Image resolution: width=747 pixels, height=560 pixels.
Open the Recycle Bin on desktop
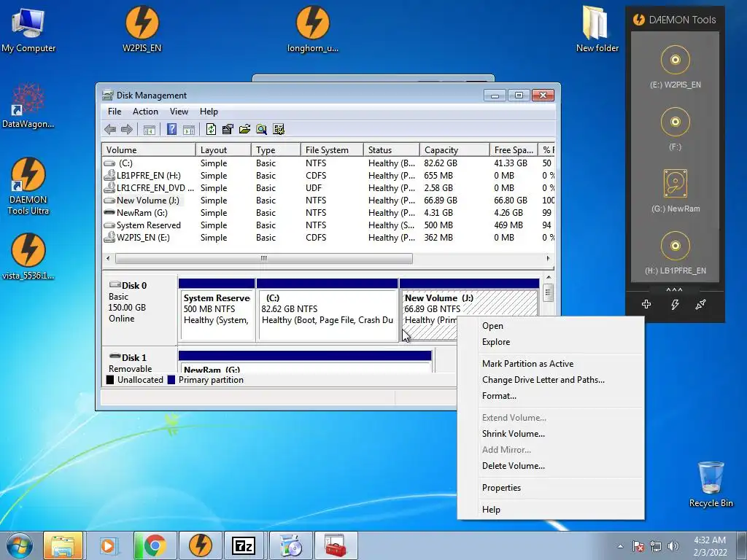(711, 484)
